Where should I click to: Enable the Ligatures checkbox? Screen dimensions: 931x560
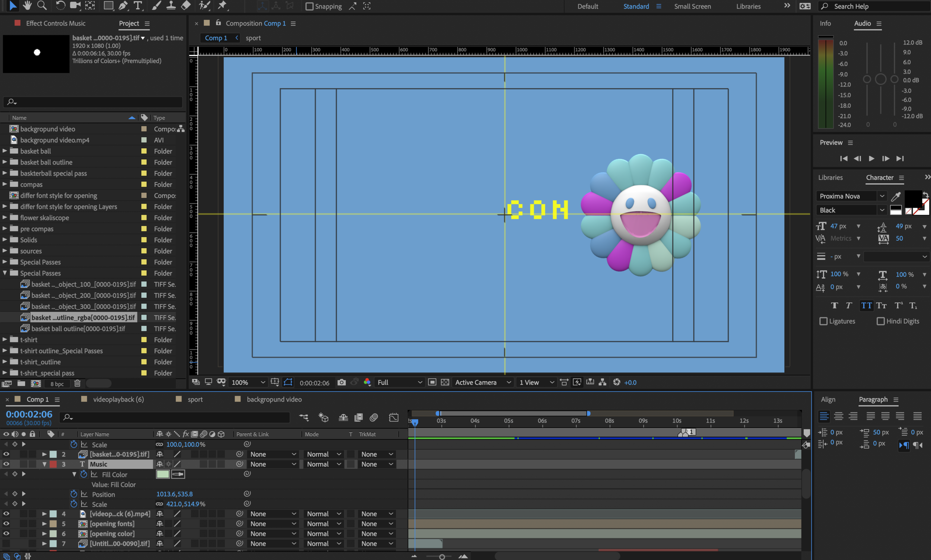(x=823, y=321)
